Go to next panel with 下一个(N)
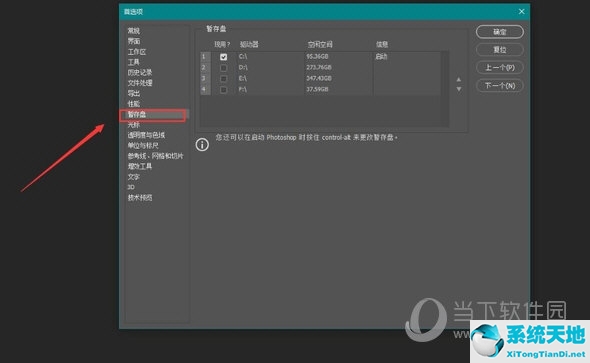The width and height of the screenshot is (590, 363). [500, 86]
